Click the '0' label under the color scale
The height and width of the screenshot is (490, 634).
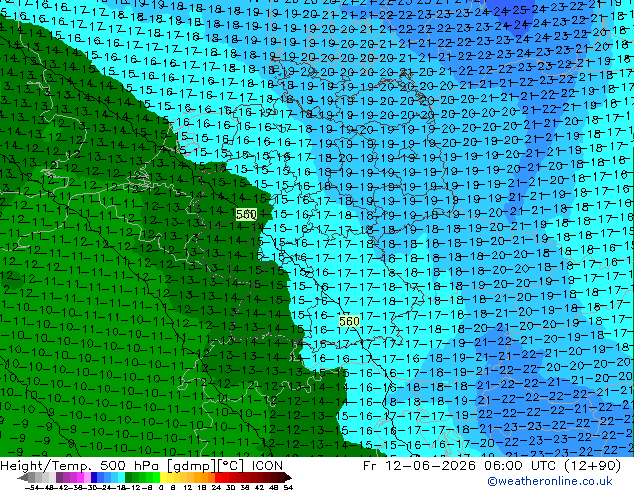tap(161, 487)
